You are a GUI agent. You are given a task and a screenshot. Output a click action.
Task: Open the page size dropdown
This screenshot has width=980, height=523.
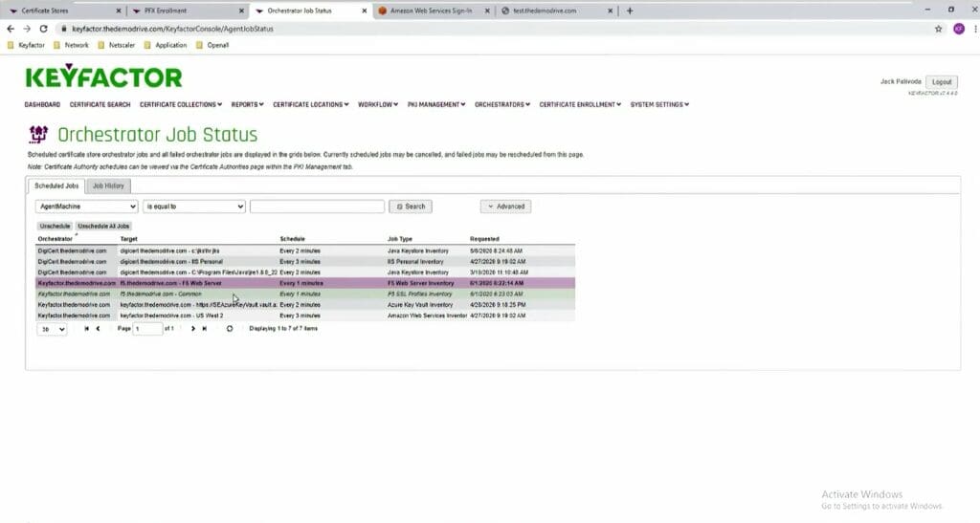click(x=52, y=329)
